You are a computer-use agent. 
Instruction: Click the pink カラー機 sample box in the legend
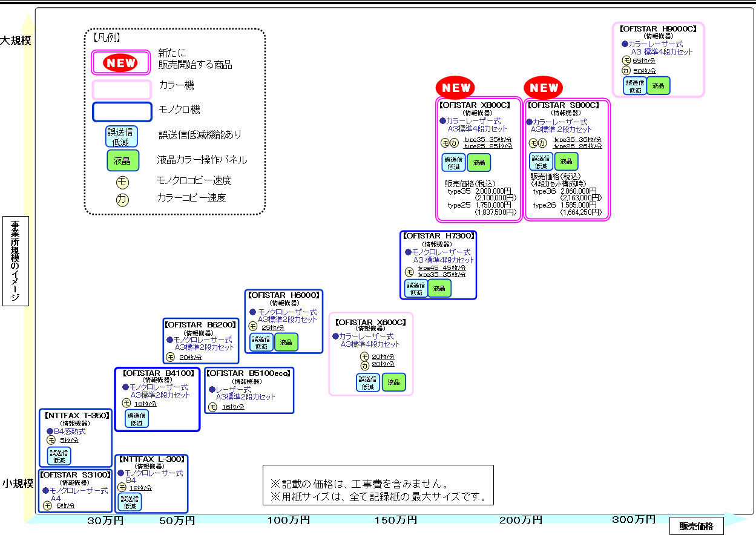pyautogui.click(x=121, y=90)
